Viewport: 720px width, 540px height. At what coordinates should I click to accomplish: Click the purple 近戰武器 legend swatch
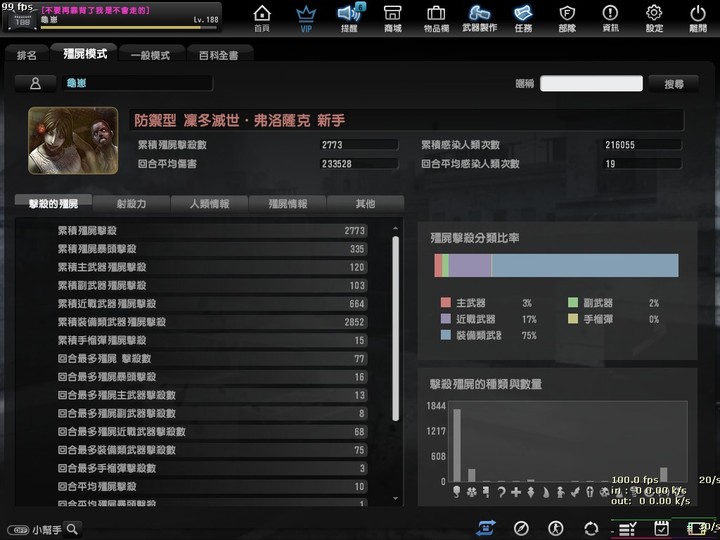pos(445,319)
